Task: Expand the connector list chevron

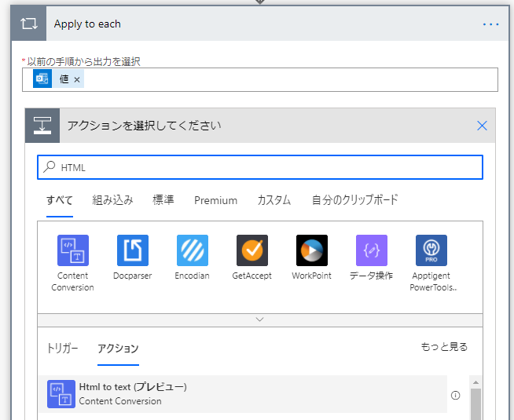Action: 259,320
